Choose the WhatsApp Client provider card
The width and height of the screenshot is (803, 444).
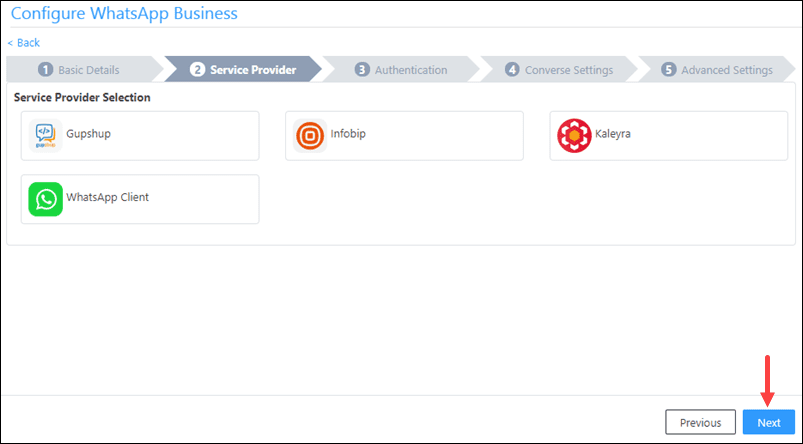click(140, 199)
